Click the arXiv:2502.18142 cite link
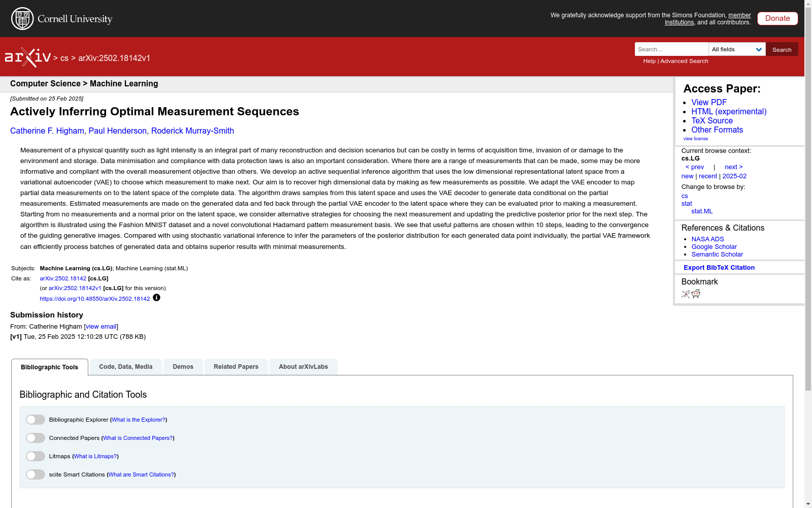Image resolution: width=812 pixels, height=508 pixels. tap(63, 278)
